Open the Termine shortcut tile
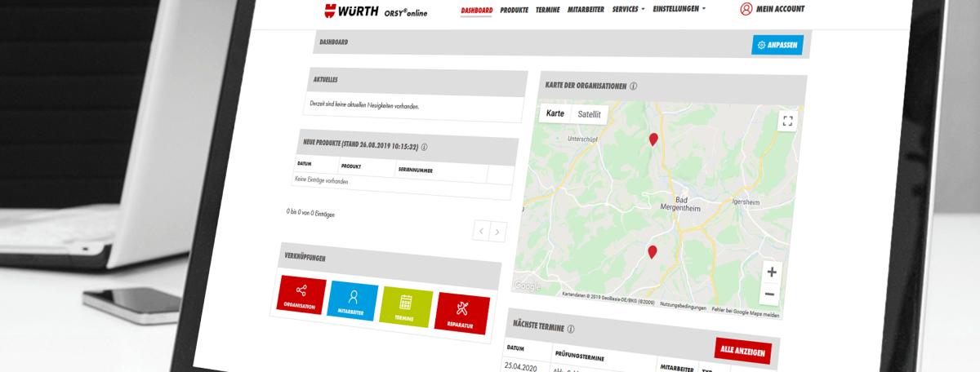This screenshot has height=372, width=980. point(405,307)
